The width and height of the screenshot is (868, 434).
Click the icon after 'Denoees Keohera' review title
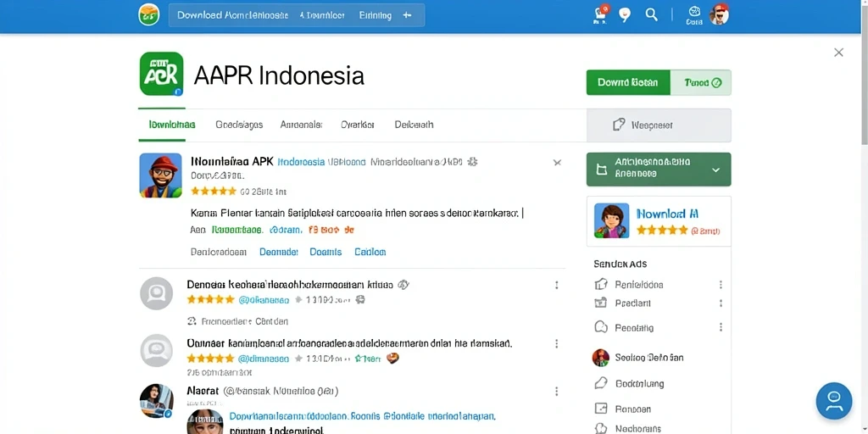[404, 285]
